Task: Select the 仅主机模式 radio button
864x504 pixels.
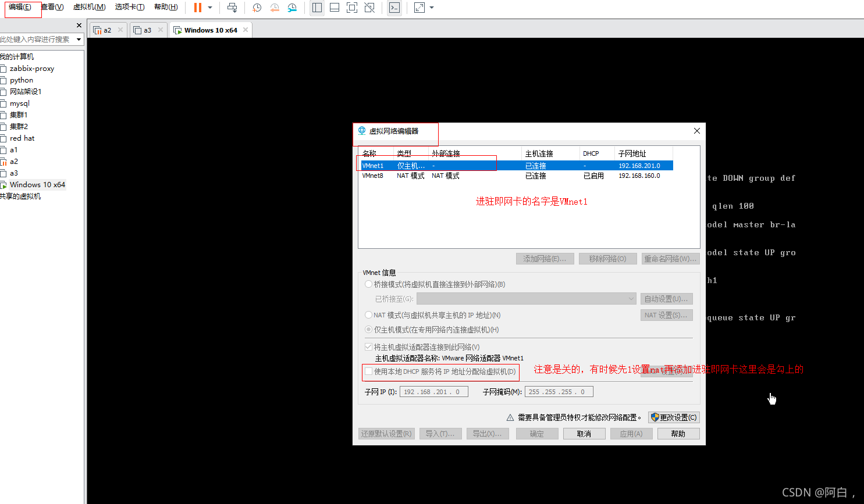Action: point(368,330)
